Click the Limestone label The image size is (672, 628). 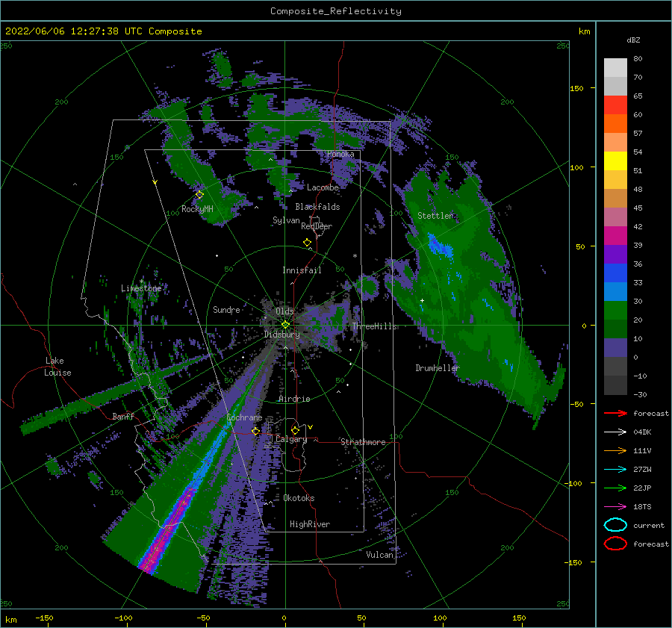tap(141, 288)
